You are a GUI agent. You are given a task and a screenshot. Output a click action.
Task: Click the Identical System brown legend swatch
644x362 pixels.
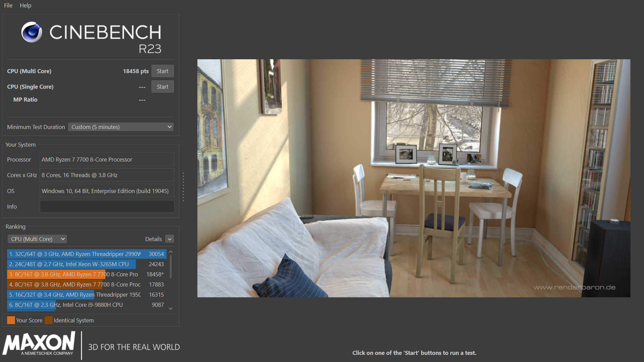point(48,320)
